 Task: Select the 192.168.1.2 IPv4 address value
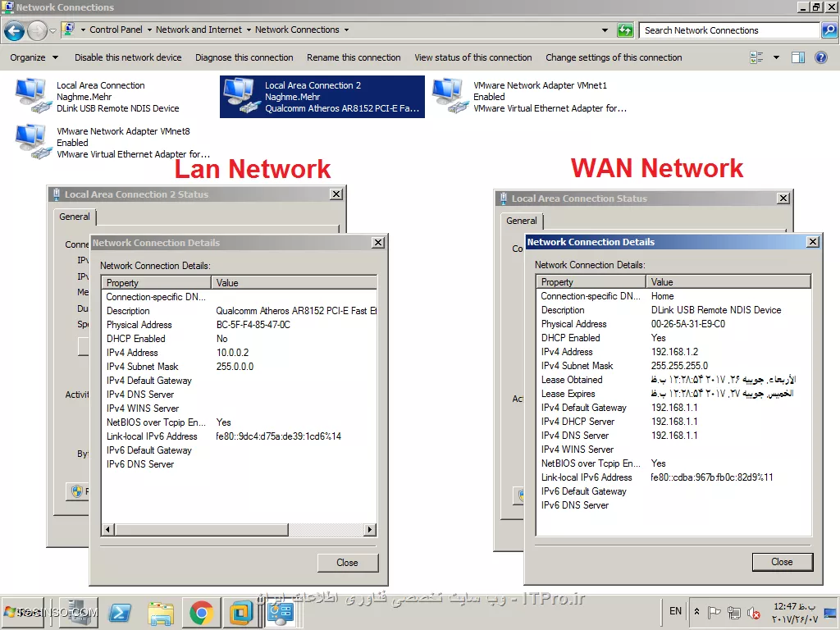pos(674,351)
